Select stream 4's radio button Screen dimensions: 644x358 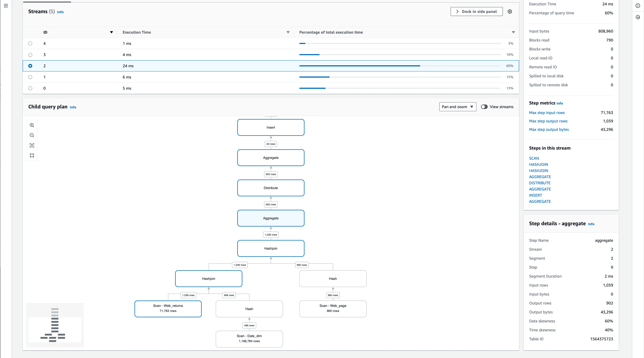30,43
